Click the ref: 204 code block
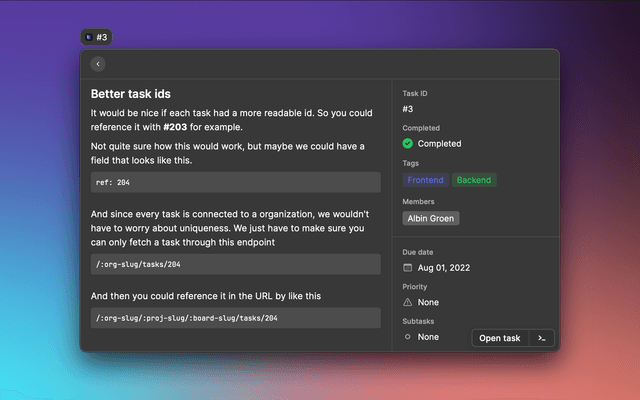The width and height of the screenshot is (640, 400). (x=236, y=183)
